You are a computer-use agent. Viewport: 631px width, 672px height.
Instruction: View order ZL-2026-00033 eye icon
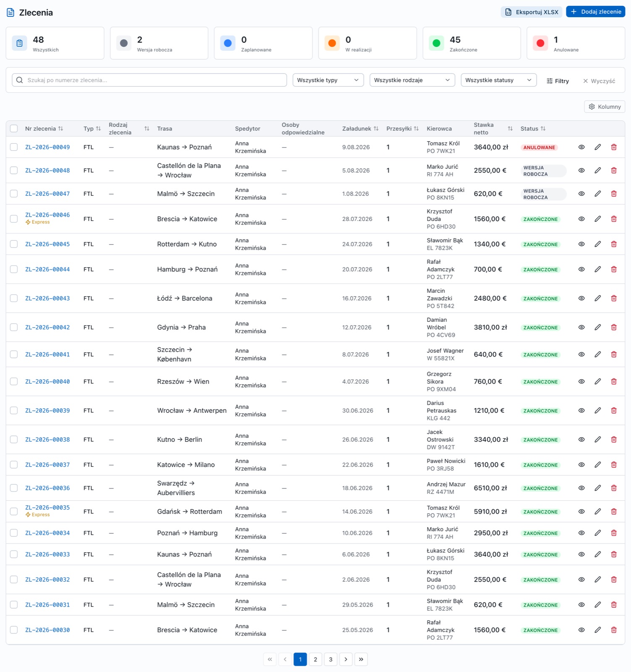tap(581, 554)
